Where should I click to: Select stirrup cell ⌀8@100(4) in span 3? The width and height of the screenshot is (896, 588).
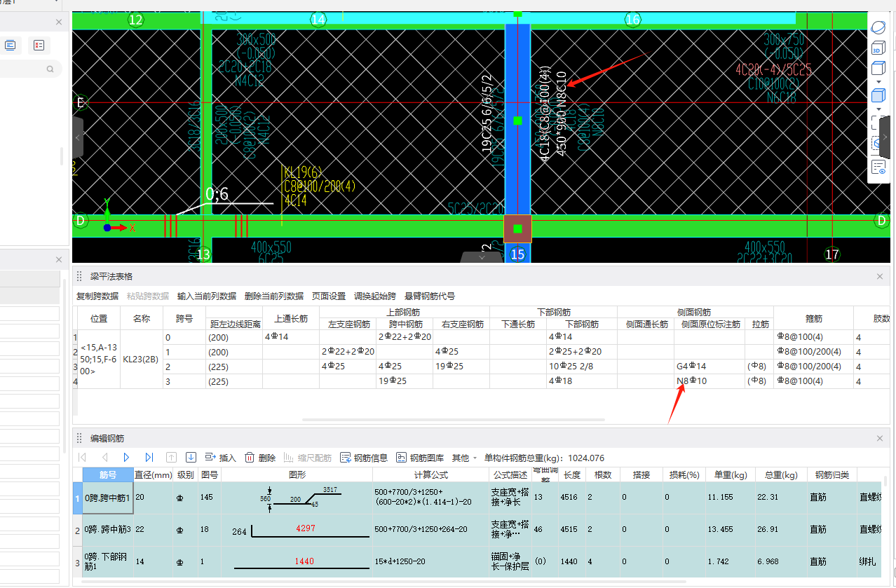(x=813, y=381)
